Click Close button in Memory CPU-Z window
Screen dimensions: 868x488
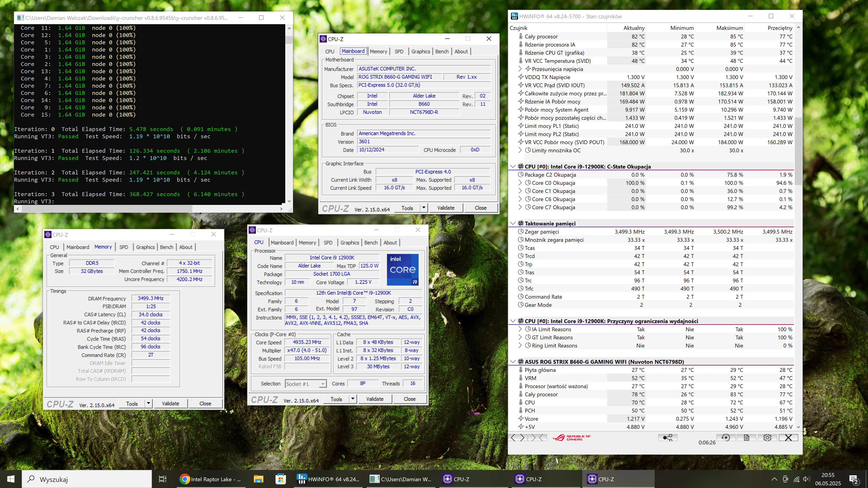(205, 404)
